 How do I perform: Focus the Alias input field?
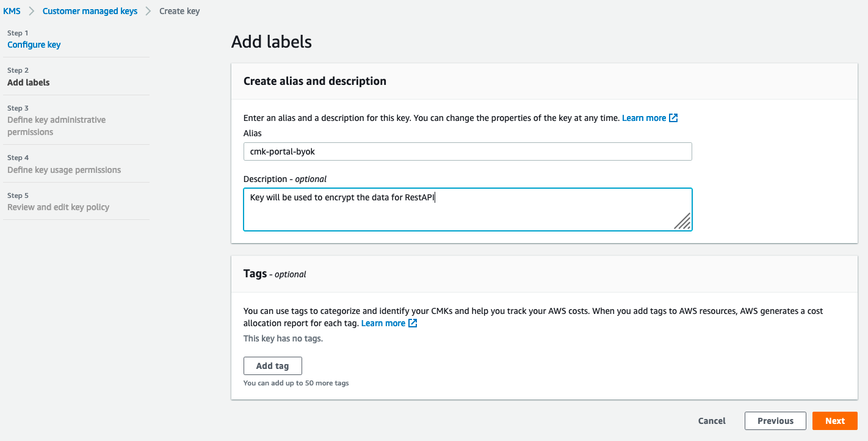point(468,151)
